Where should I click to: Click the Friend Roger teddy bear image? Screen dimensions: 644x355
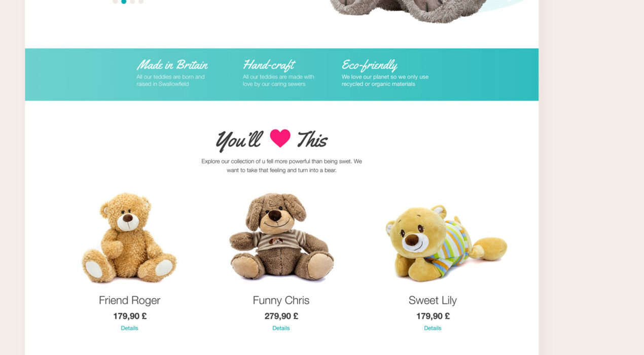point(129,237)
